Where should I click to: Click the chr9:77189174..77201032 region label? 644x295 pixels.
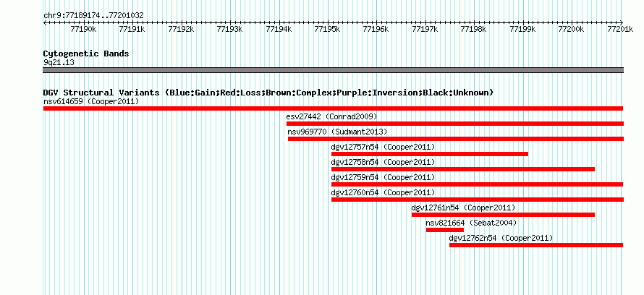pyautogui.click(x=93, y=16)
